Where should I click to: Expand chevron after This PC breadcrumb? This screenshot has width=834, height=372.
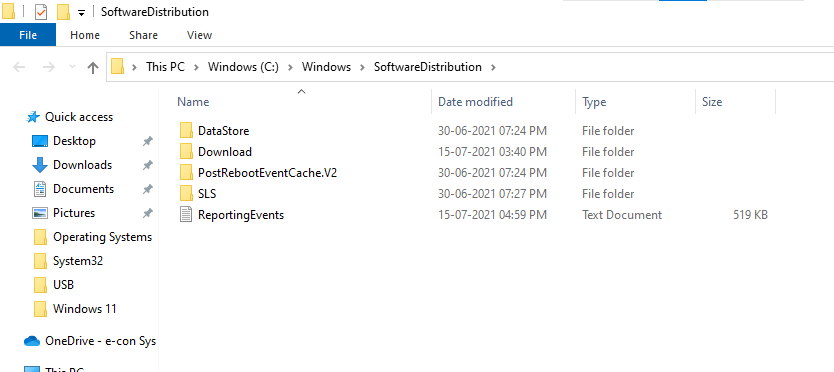(x=196, y=67)
